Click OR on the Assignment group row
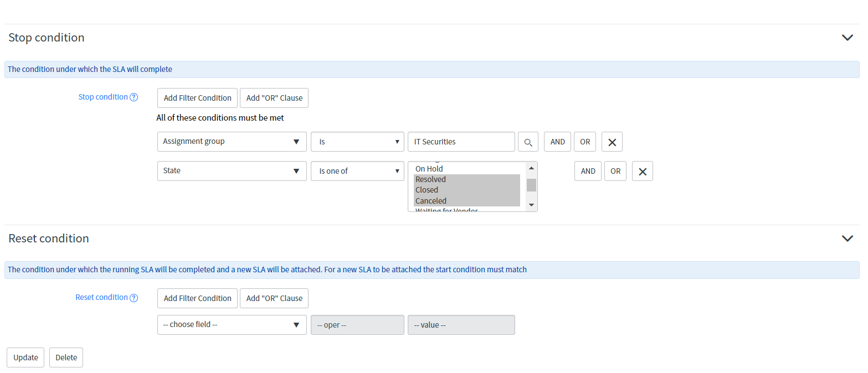This screenshot has height=373, width=868. click(x=585, y=142)
